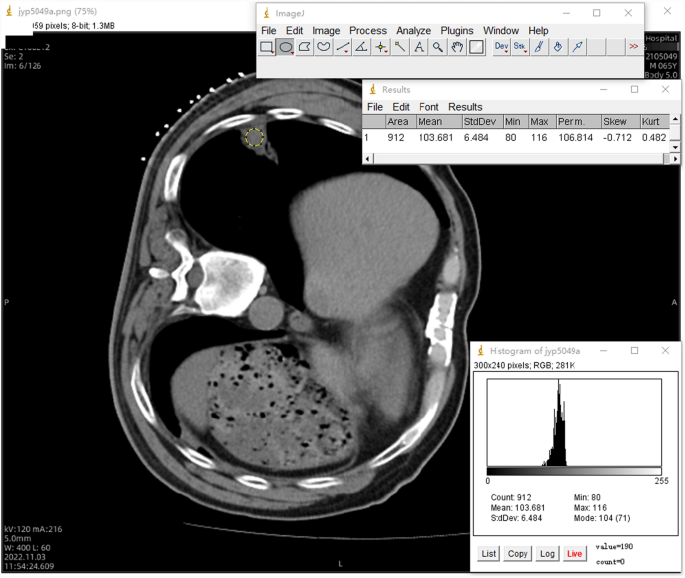Click the Area column header
The width and height of the screenshot is (685, 578).
tap(400, 121)
